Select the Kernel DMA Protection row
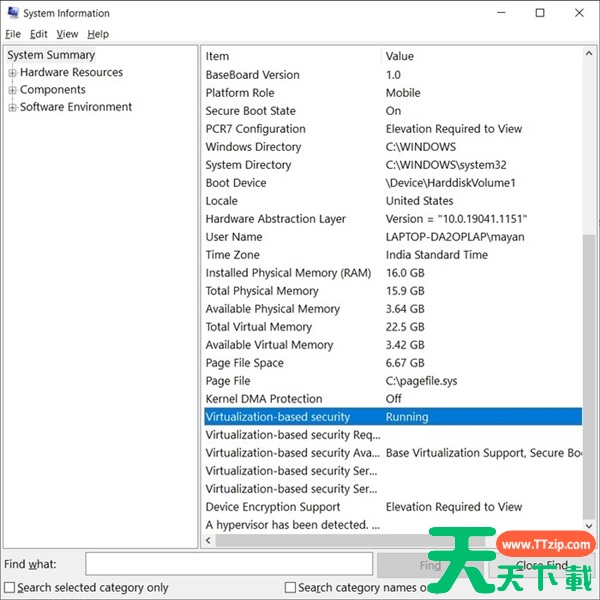Screen dimensions: 600x600 [393, 398]
